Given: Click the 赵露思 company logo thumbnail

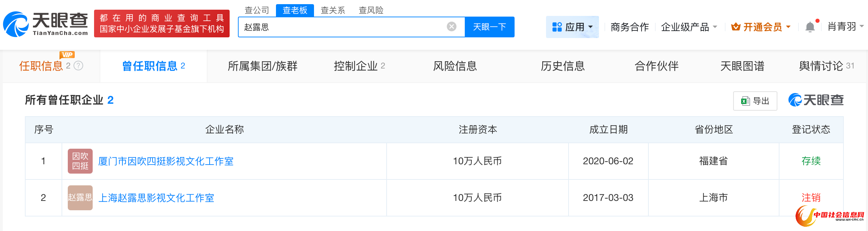Looking at the screenshot, I should pos(80,198).
